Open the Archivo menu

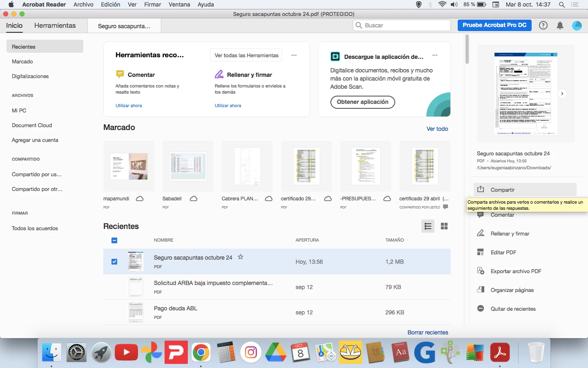coord(83,4)
